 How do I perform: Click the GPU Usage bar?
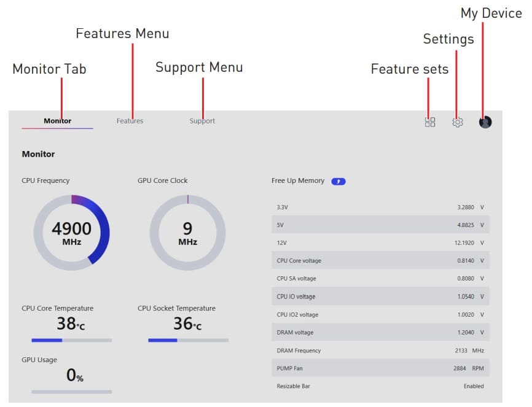pos(72,391)
